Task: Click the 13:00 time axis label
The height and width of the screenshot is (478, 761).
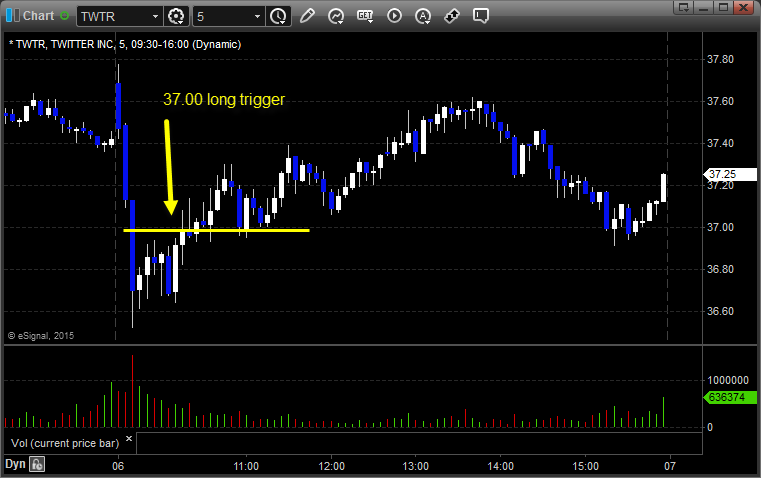Action: point(415,466)
